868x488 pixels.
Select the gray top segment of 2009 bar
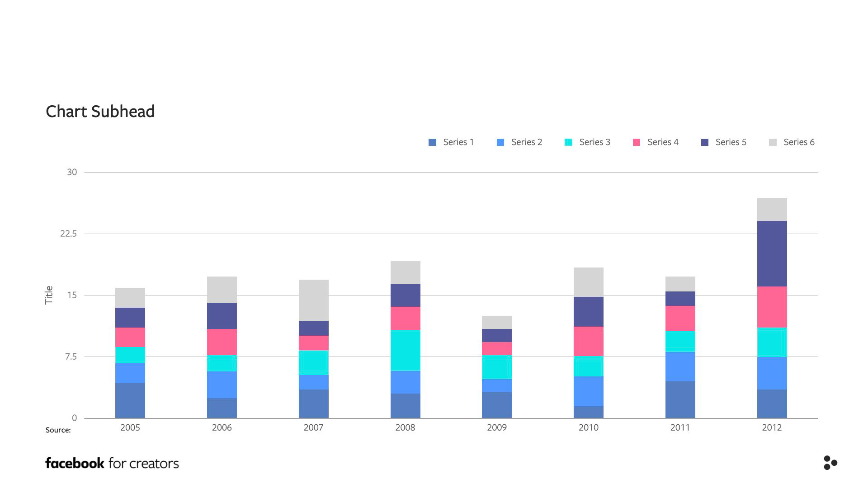[497, 322]
